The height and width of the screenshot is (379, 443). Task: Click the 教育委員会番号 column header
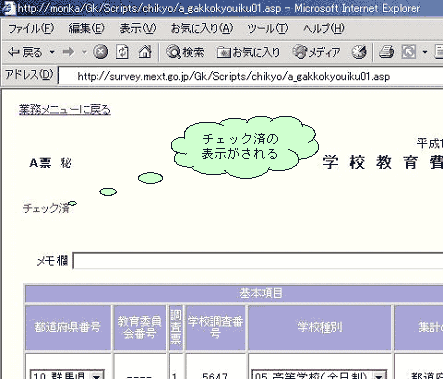pos(140,327)
